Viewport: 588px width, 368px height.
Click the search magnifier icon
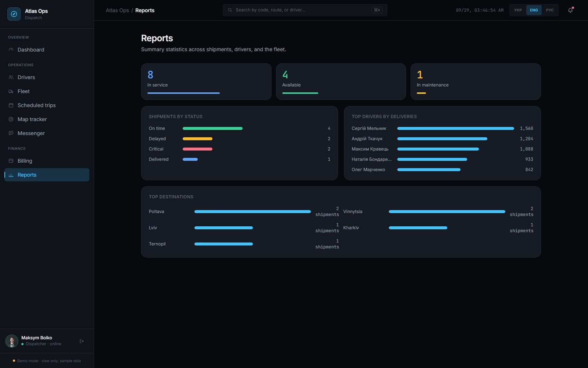tap(230, 10)
